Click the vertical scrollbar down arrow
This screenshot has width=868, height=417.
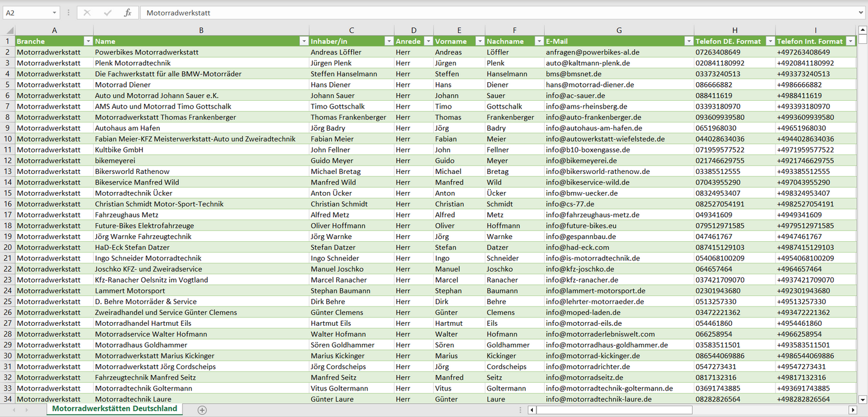pos(863,399)
